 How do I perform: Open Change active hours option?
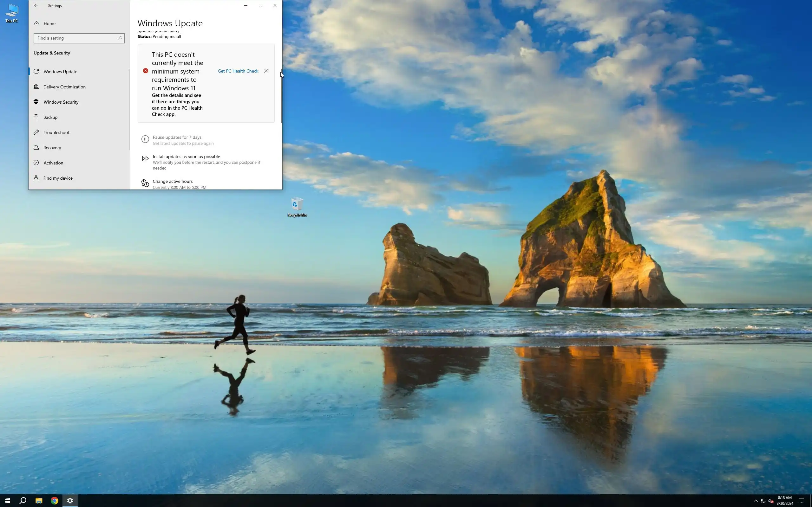pos(173,181)
